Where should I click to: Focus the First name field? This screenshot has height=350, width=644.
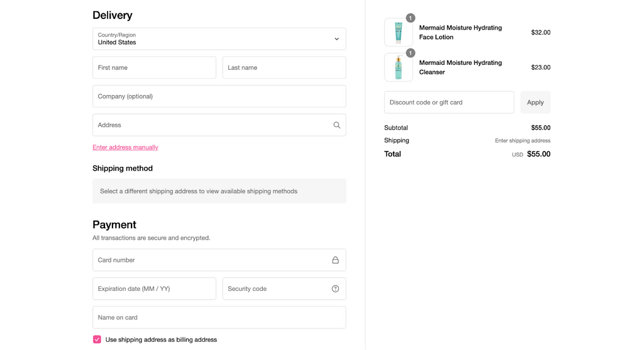[154, 68]
